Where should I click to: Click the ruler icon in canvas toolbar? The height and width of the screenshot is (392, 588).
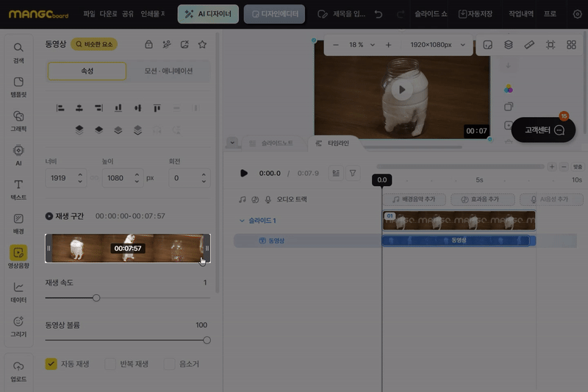coord(529,45)
